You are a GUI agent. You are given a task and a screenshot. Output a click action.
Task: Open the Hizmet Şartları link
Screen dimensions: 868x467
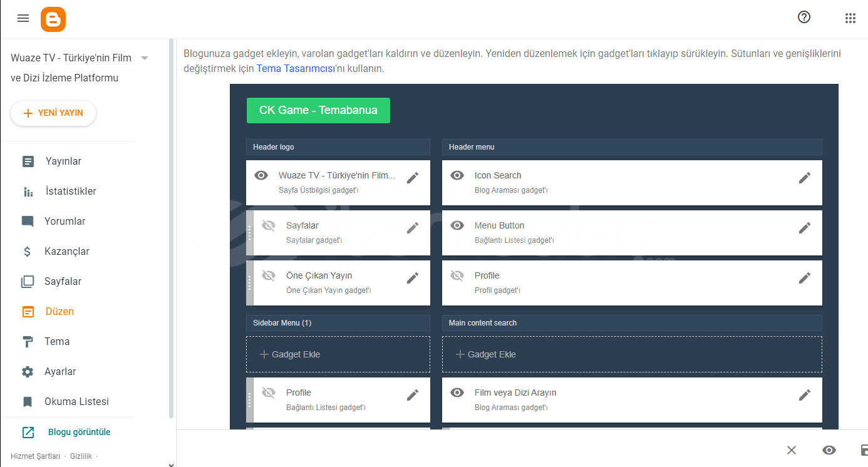point(36,456)
